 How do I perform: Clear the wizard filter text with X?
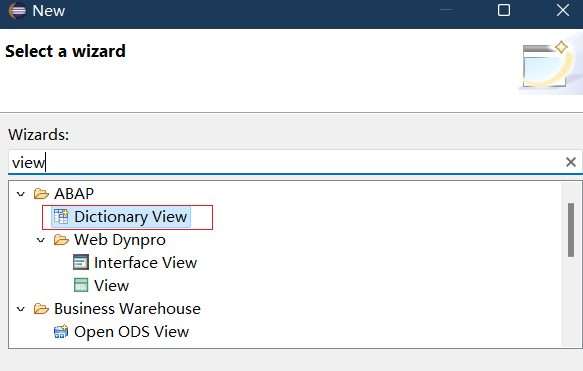pos(571,162)
